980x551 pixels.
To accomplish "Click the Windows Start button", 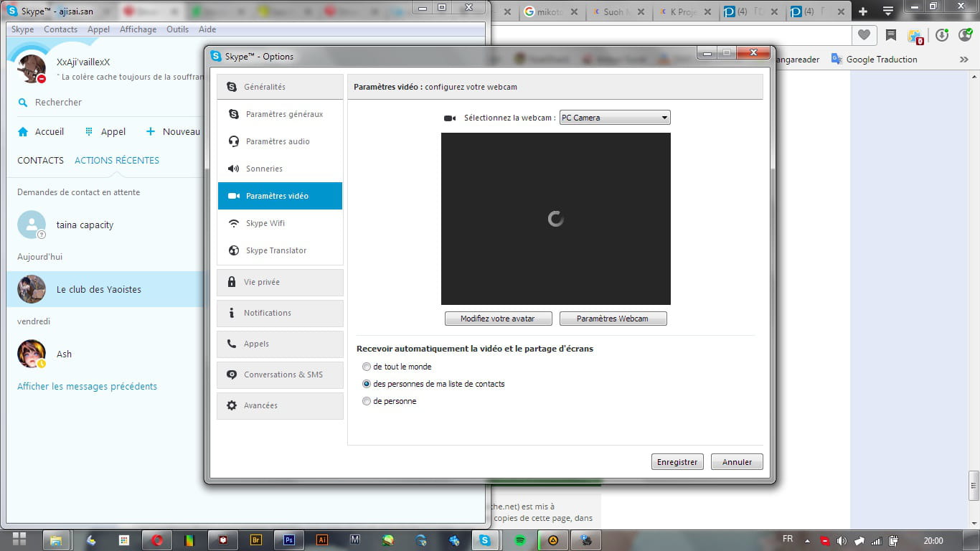I will [x=19, y=540].
